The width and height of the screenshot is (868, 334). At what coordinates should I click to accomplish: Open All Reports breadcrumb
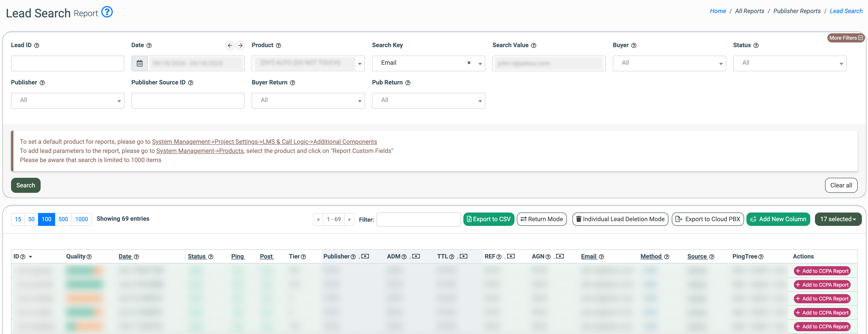749,11
